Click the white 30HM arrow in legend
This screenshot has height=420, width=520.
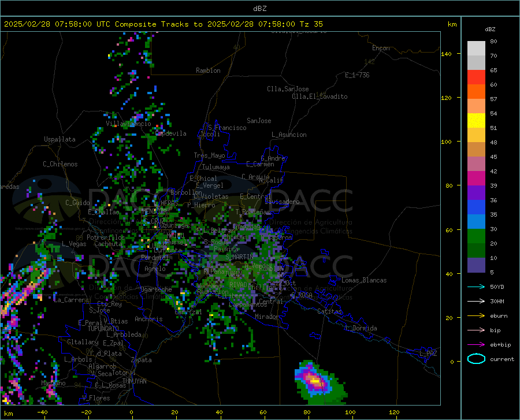(476, 302)
